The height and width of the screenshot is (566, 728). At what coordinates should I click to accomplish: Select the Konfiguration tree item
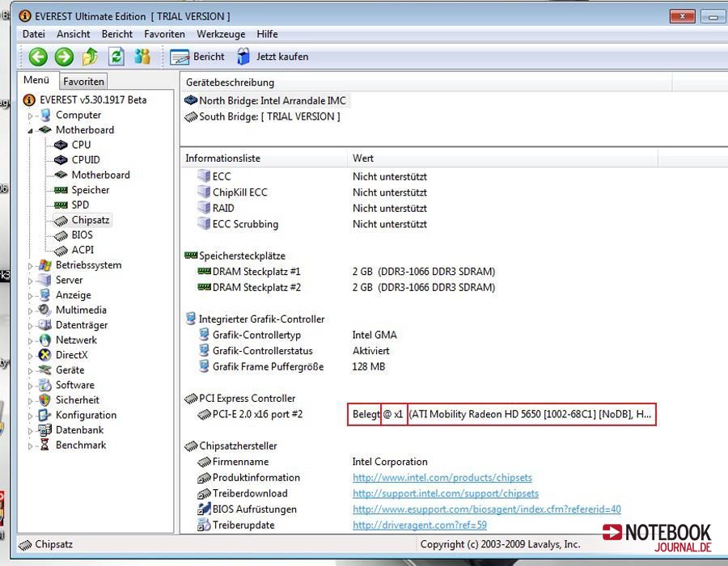tap(86, 416)
